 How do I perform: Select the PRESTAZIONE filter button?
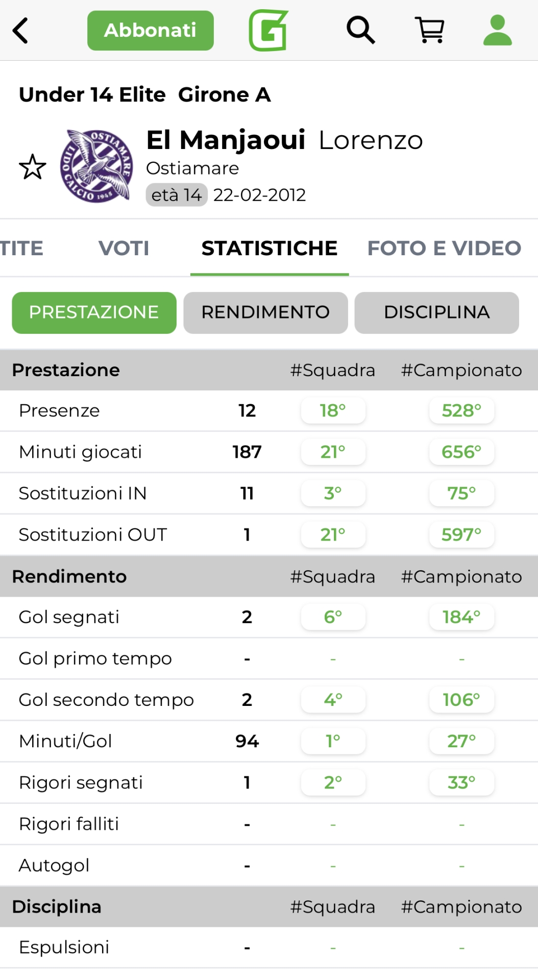point(94,312)
